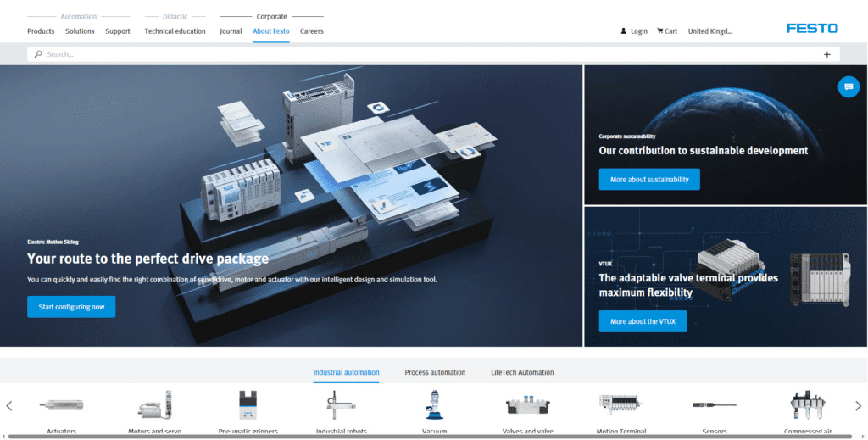Switch to the LifeTech Automation tab
The image size is (868, 440).
(522, 372)
